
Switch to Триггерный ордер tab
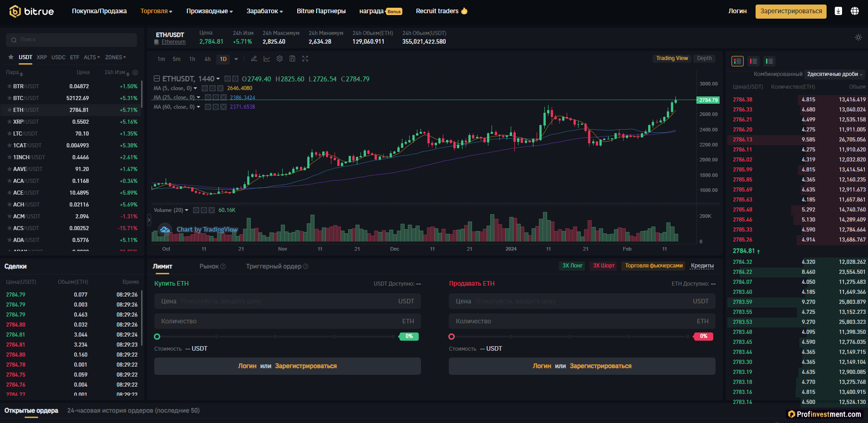click(274, 267)
